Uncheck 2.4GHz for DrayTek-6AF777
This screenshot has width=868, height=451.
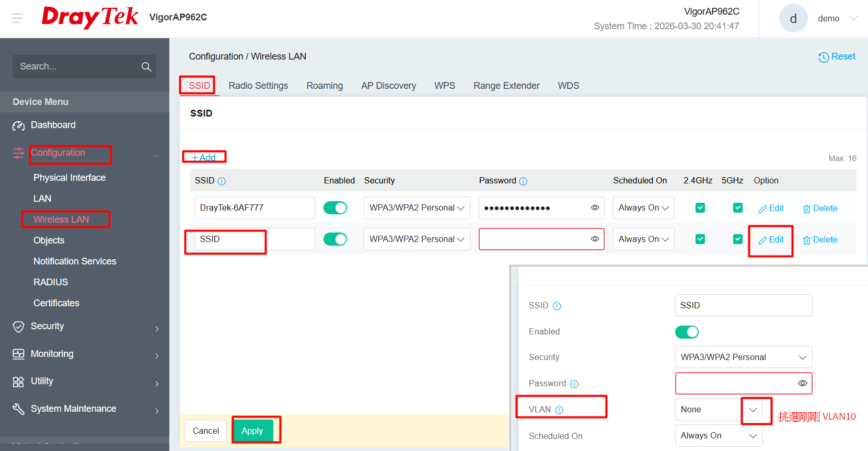coord(700,207)
